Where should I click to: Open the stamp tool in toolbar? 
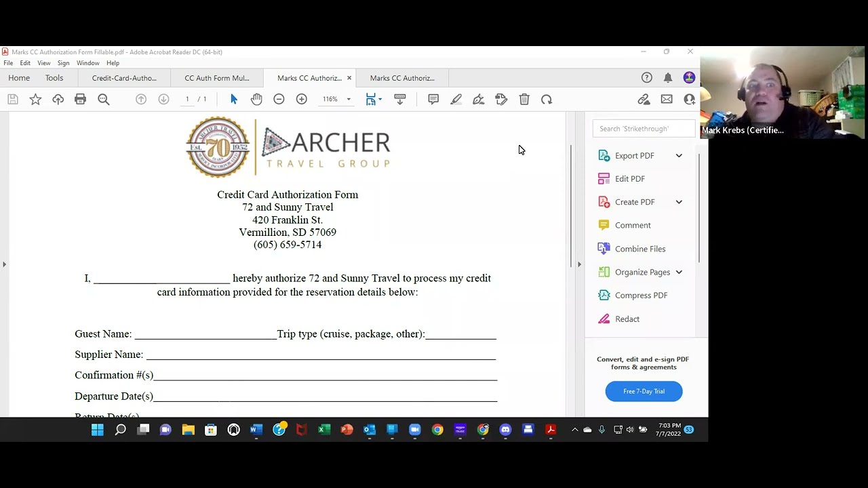[x=502, y=100]
